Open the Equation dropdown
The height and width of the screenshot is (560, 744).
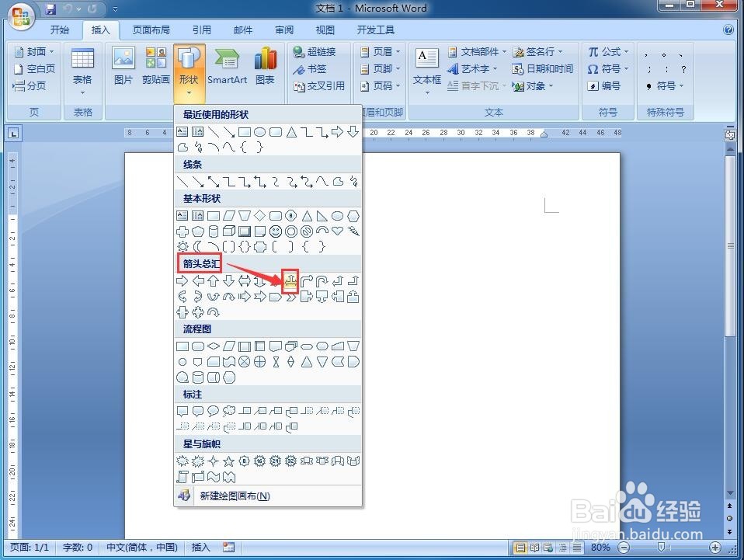[x=608, y=52]
